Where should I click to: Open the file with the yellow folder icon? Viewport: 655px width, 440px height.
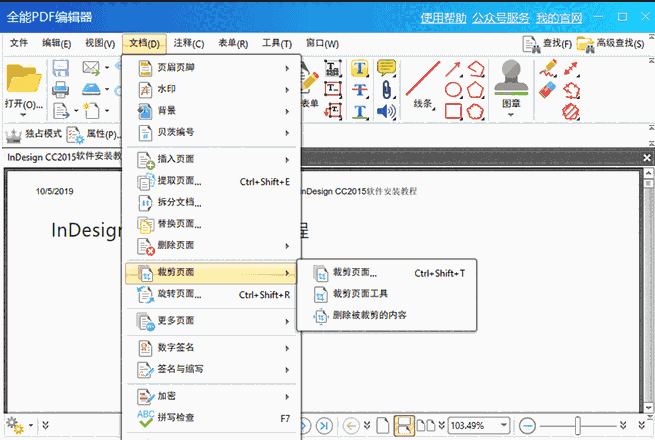(x=24, y=78)
